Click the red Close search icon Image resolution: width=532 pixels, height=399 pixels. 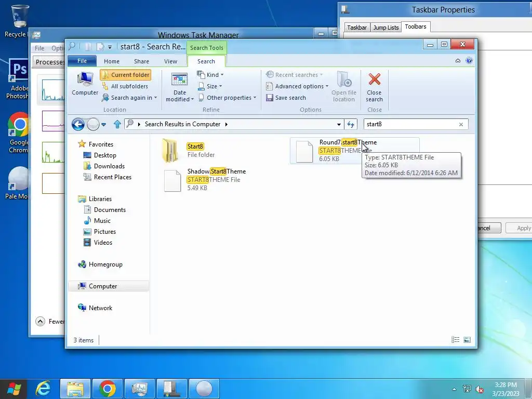(374, 79)
